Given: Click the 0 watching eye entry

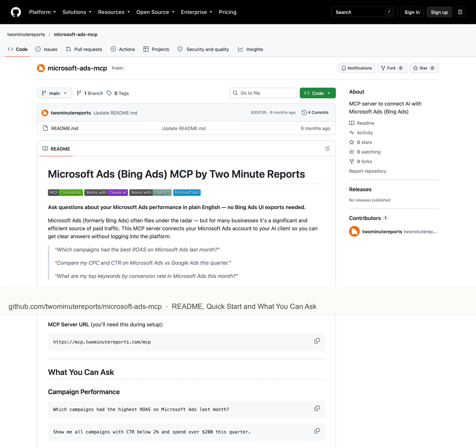Looking at the screenshot, I should click(x=365, y=152).
